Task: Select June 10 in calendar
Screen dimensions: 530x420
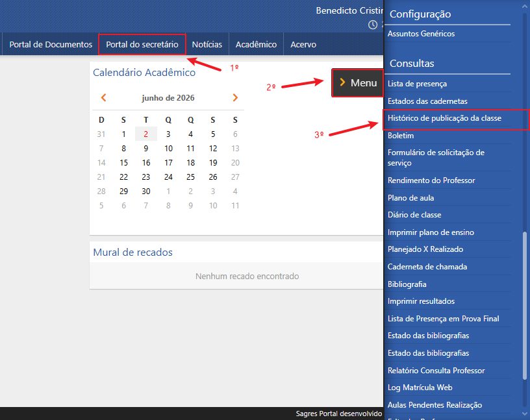Action: pos(168,149)
